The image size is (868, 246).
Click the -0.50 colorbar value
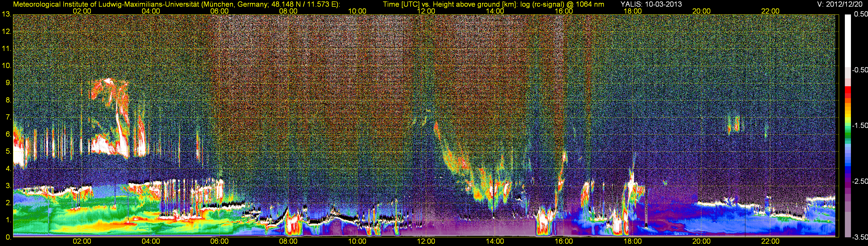click(x=860, y=70)
